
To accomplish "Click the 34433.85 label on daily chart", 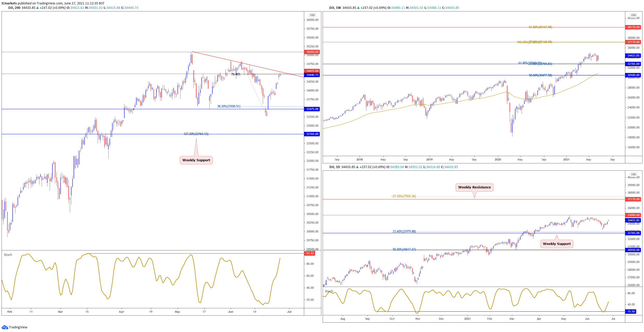I will (x=633, y=220).
